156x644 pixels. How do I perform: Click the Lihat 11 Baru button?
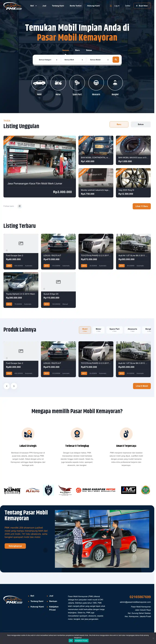(142, 206)
